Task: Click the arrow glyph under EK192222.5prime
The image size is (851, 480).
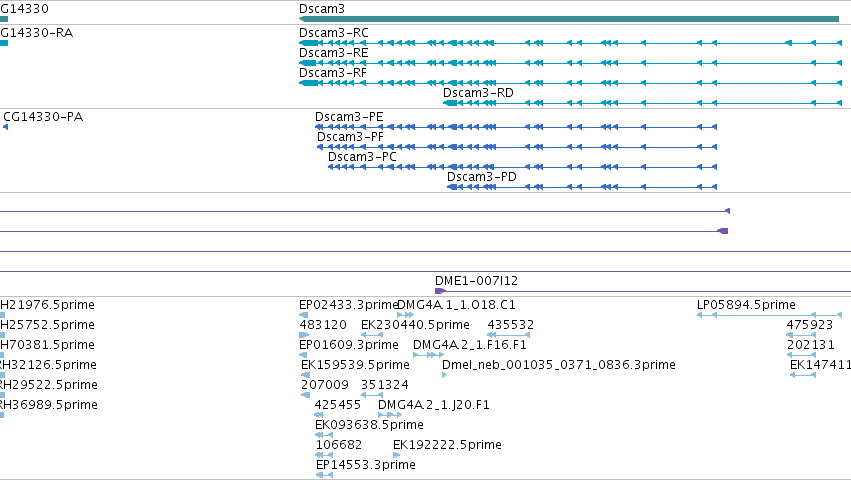Action: (x=396, y=455)
